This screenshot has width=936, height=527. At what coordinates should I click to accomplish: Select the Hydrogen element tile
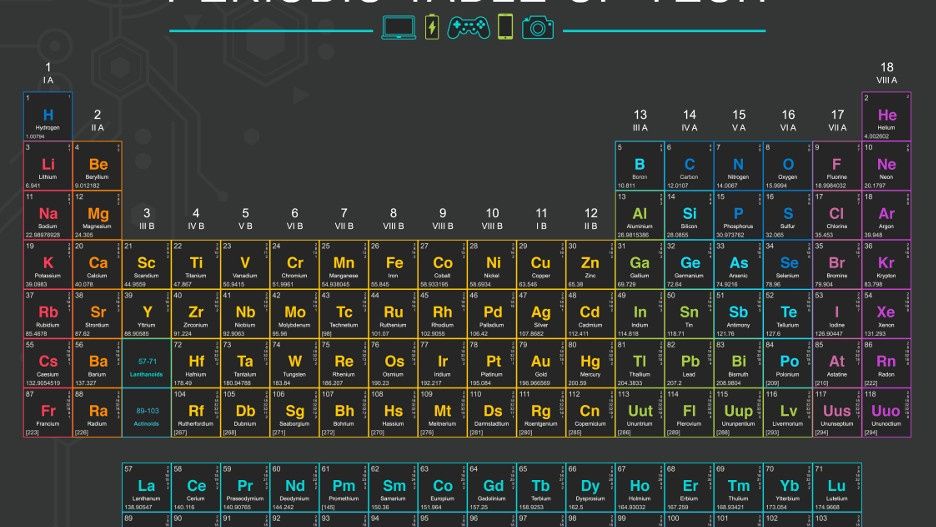click(48, 116)
